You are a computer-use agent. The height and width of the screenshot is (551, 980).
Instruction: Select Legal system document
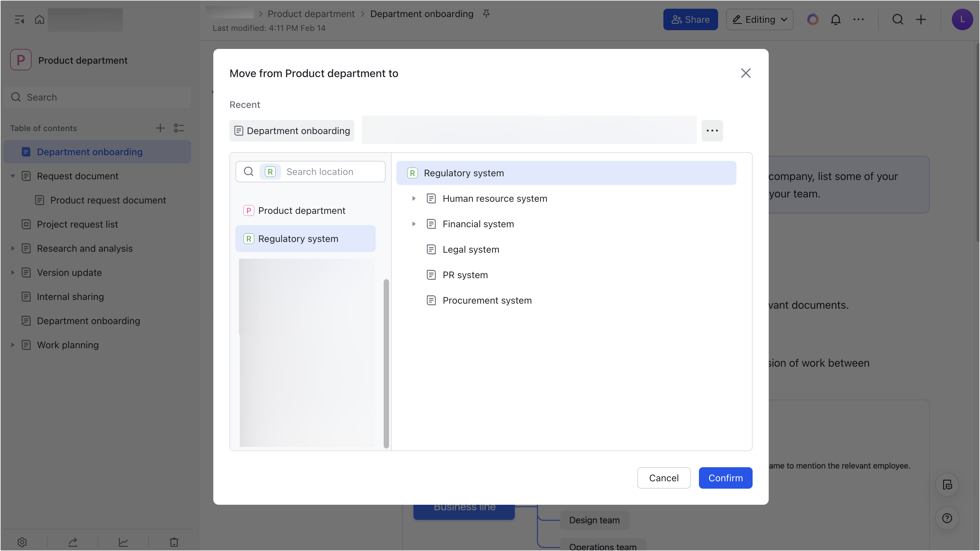(470, 249)
